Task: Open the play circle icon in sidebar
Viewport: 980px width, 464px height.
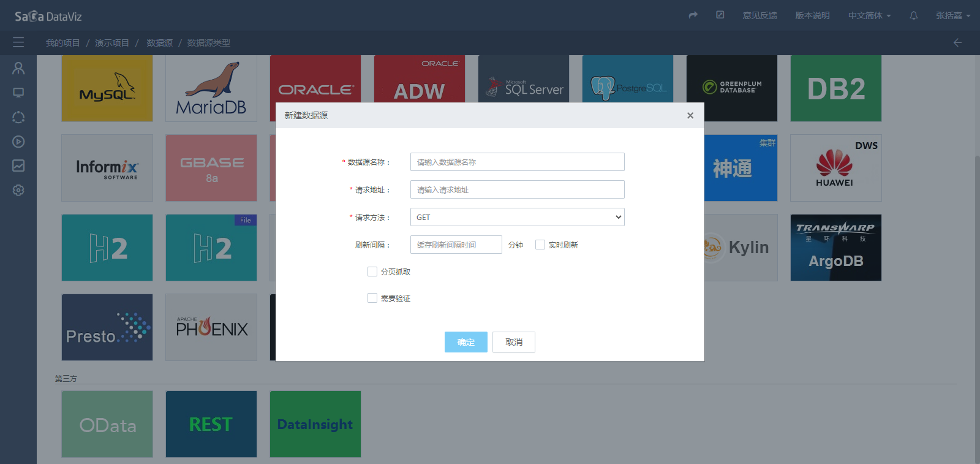Action: tap(18, 142)
